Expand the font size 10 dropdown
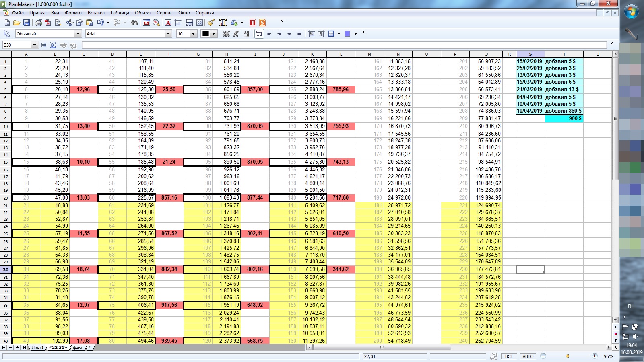 tap(193, 34)
